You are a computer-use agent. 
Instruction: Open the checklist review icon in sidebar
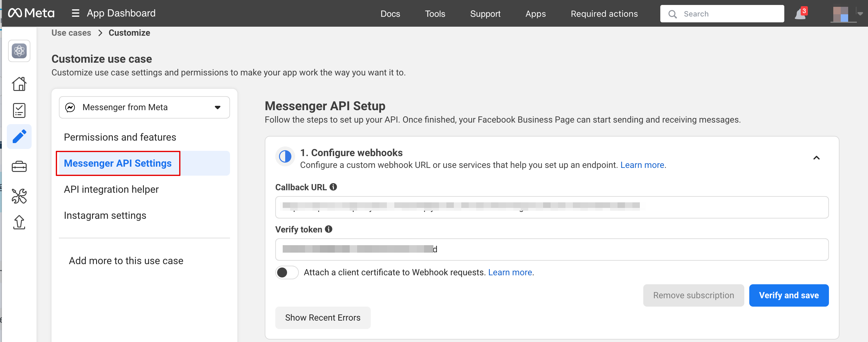click(19, 110)
